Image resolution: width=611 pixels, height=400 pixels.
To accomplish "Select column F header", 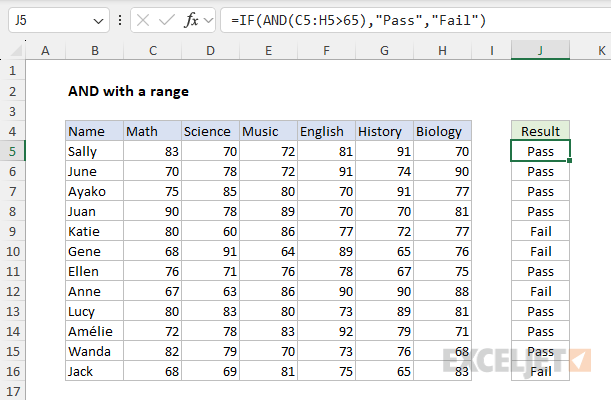I will pyautogui.click(x=327, y=51).
